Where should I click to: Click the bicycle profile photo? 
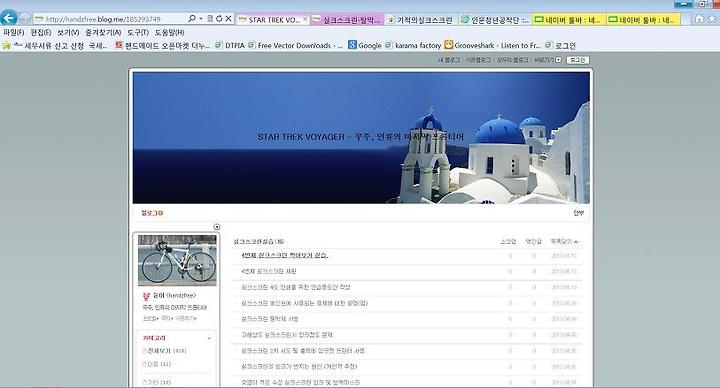tap(177, 260)
